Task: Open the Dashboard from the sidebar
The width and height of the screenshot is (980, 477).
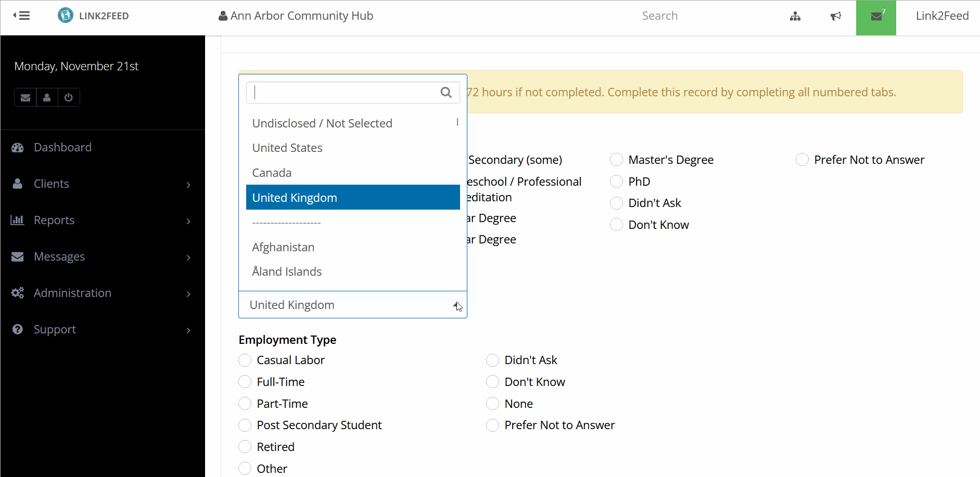Action: [x=62, y=147]
